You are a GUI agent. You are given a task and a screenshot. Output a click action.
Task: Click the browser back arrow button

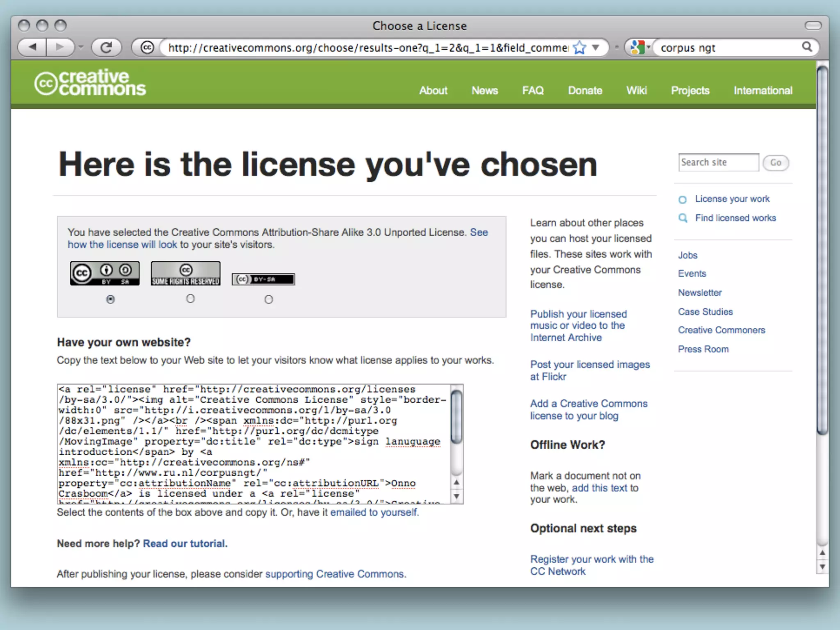pyautogui.click(x=33, y=48)
